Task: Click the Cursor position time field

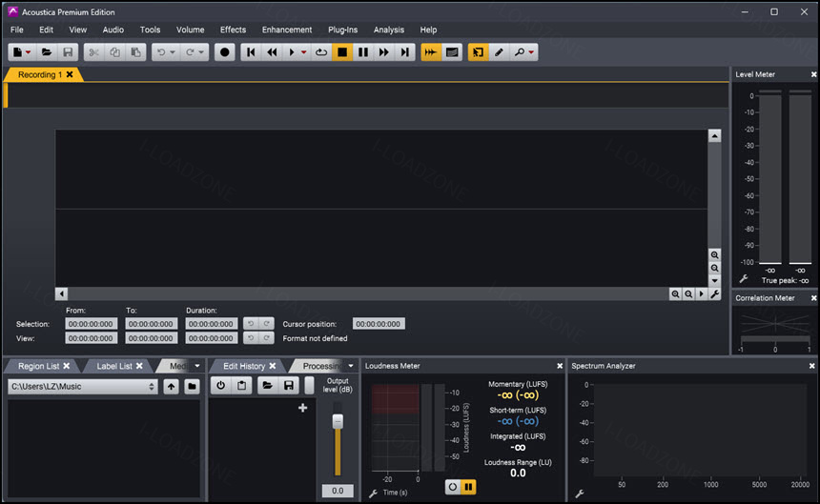Action: tap(379, 324)
